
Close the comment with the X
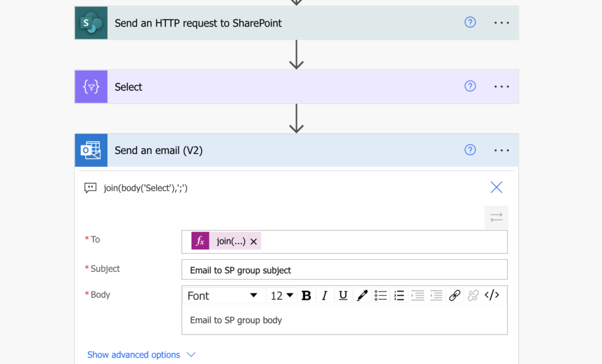[496, 187]
